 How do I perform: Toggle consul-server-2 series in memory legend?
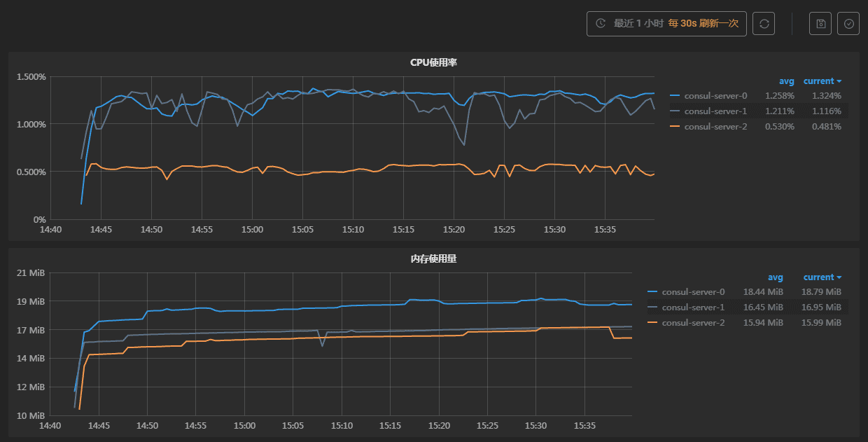[693, 322]
